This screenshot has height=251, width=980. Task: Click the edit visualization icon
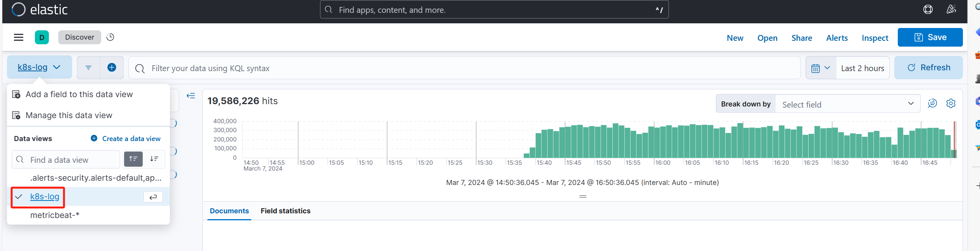pyautogui.click(x=932, y=103)
